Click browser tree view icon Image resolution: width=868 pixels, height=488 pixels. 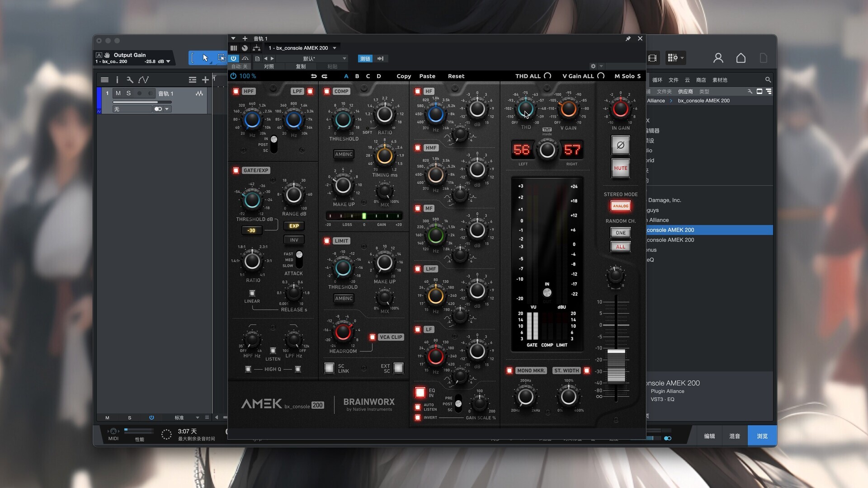[x=769, y=91]
